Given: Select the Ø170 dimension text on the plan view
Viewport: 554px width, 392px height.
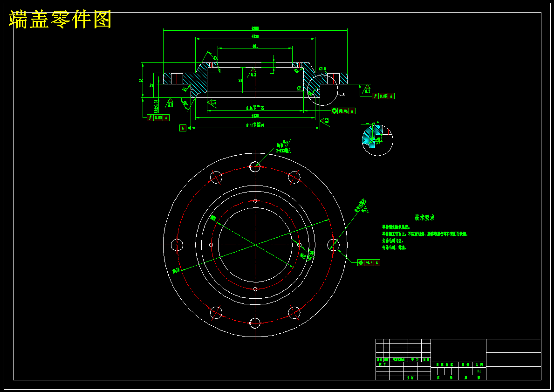Looking at the screenshot, I should coord(176,271).
